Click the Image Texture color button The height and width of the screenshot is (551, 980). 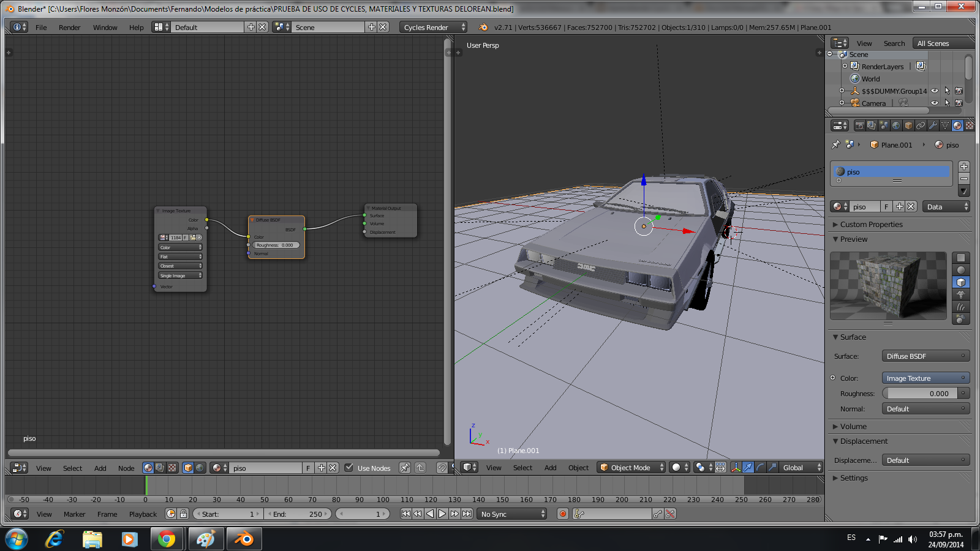pos(925,378)
